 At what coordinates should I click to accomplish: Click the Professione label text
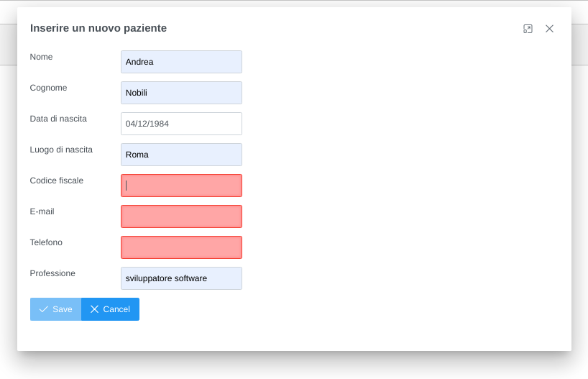tap(52, 273)
